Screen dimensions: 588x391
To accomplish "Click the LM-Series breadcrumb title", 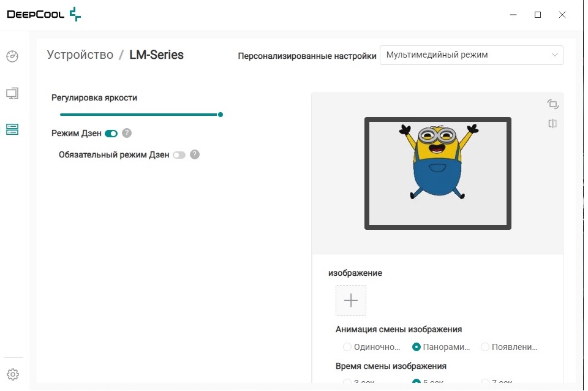I will [156, 55].
